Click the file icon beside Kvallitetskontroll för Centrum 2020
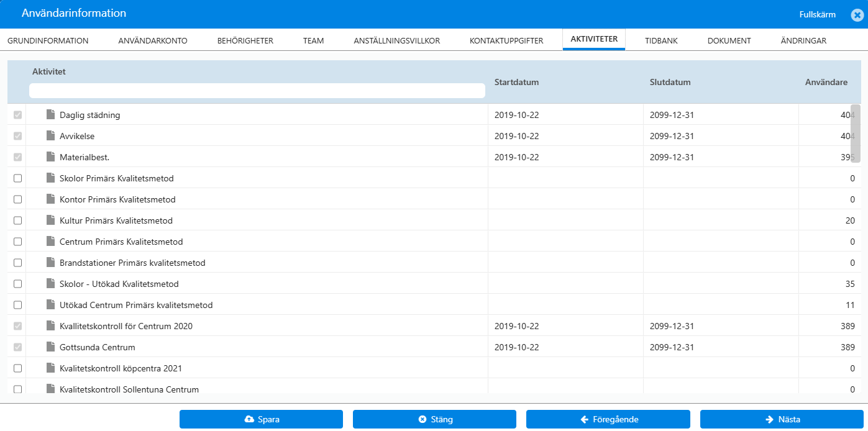 (x=51, y=325)
